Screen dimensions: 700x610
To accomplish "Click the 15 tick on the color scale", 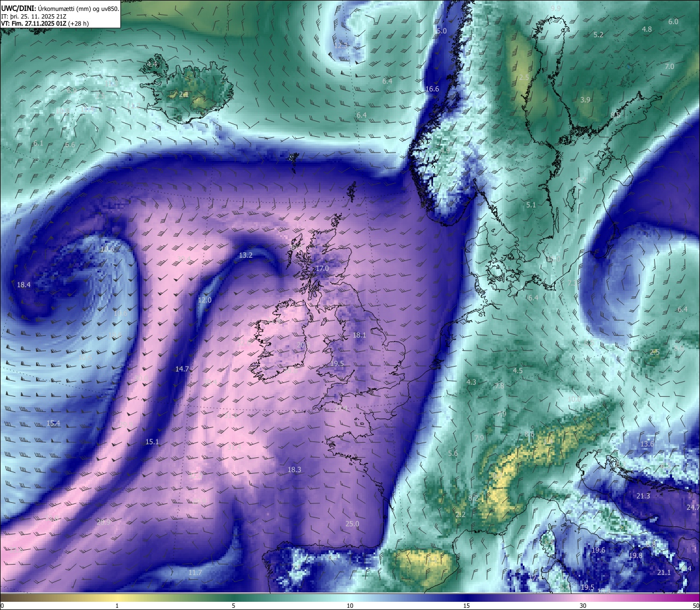I will coord(466,606).
